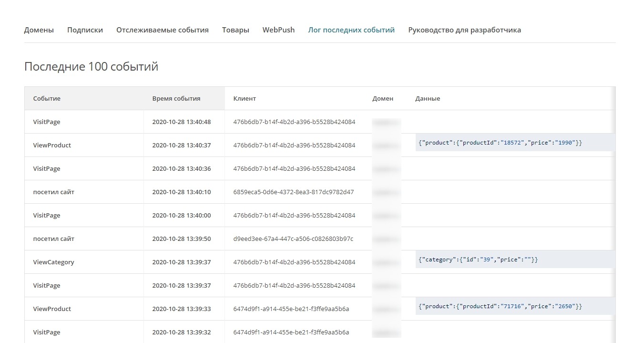The height and width of the screenshot is (343, 644).
Task: Click JSON data with productId 71716
Action: point(500,306)
